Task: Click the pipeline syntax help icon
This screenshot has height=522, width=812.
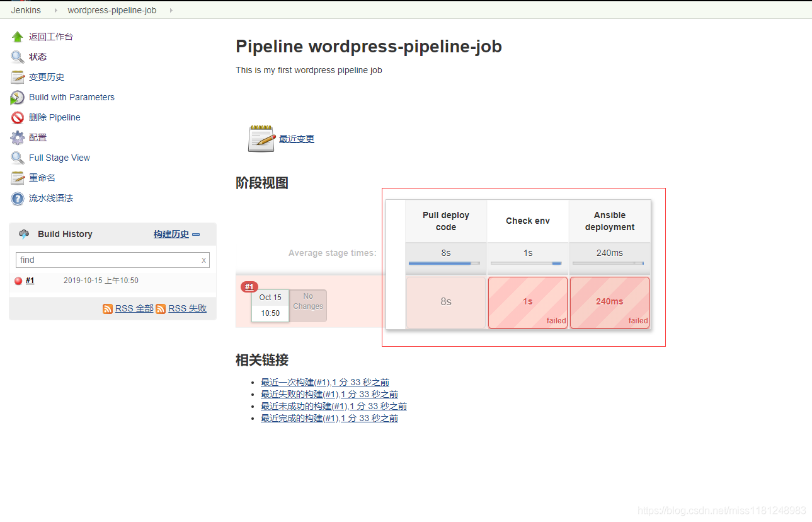Action: point(18,198)
